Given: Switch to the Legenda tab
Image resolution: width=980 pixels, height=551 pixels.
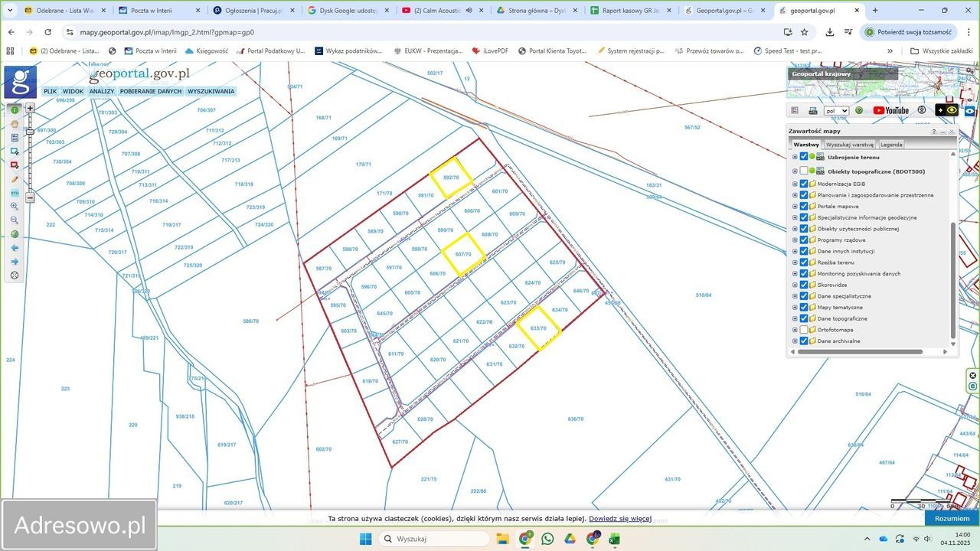Looking at the screenshot, I should point(890,145).
